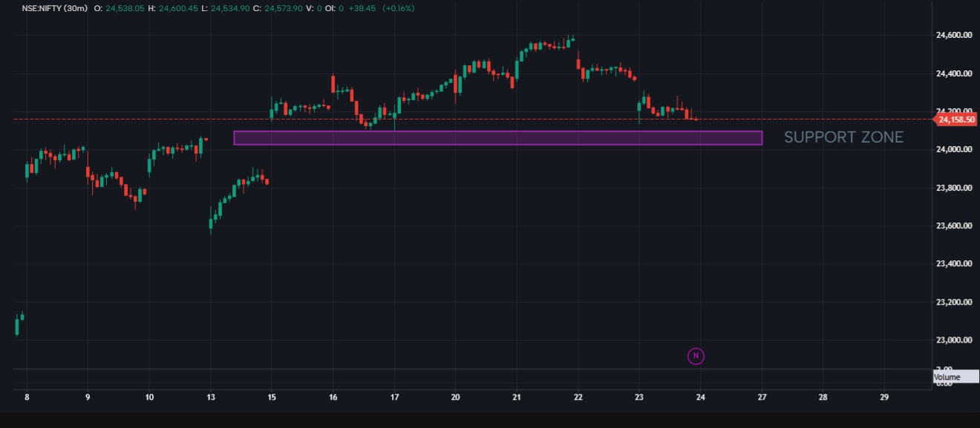Click date 17 on the time axis
The image size is (980, 428).
coord(394,397)
